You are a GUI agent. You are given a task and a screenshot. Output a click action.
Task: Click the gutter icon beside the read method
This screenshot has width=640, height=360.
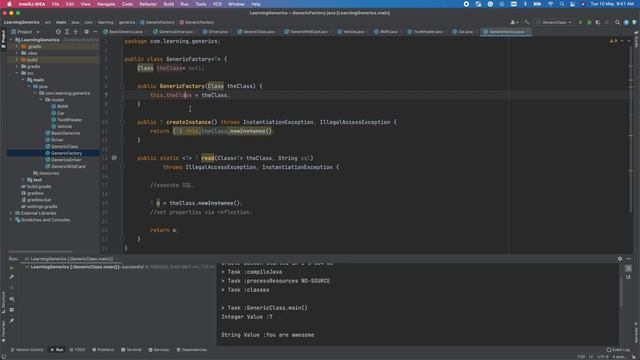(114, 158)
